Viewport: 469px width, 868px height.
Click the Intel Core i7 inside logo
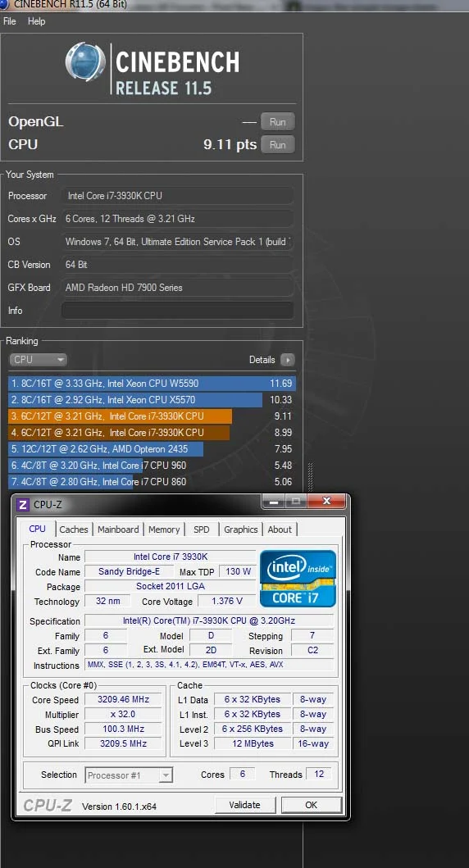(x=298, y=578)
